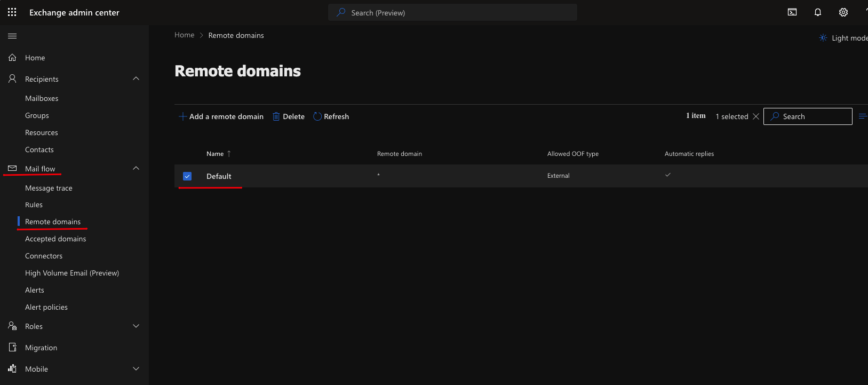Screen dimensions: 868x385
Task: Open the app launcher waffle icon
Action: point(12,12)
